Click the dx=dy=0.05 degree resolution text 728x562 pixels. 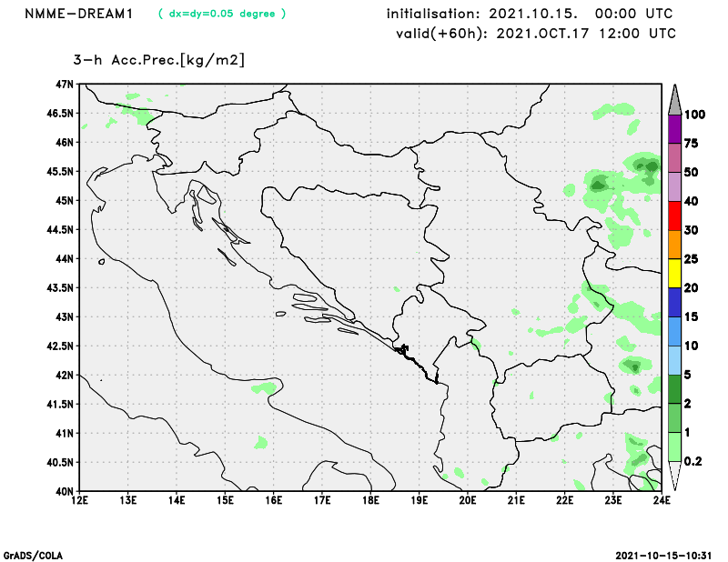222,14
